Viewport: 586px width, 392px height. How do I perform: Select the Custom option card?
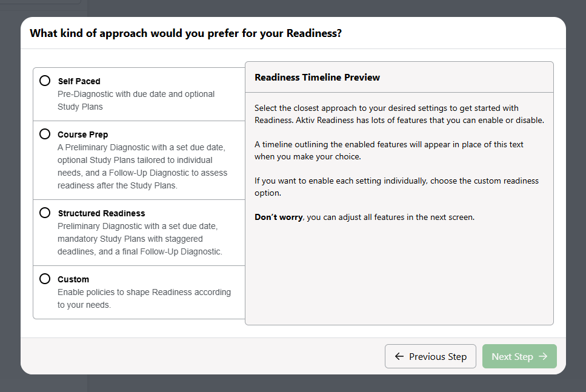138,291
